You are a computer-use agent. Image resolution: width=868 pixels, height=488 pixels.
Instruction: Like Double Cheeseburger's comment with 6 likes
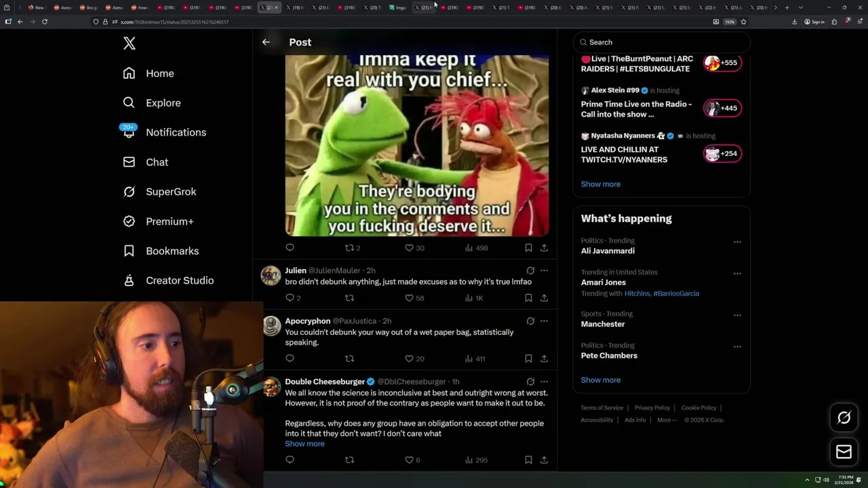(x=412, y=460)
